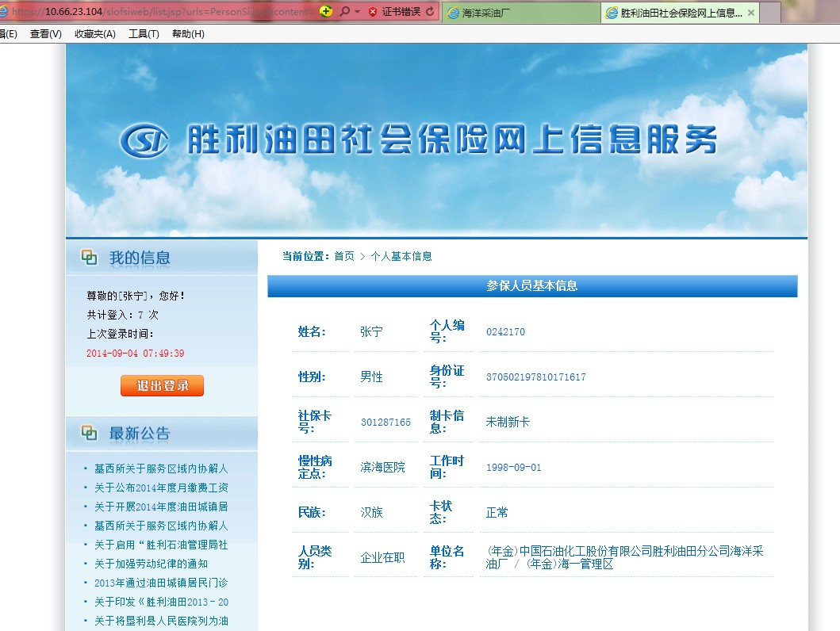
Task: Click the compatibility view icon in address bar
Action: pos(326,11)
